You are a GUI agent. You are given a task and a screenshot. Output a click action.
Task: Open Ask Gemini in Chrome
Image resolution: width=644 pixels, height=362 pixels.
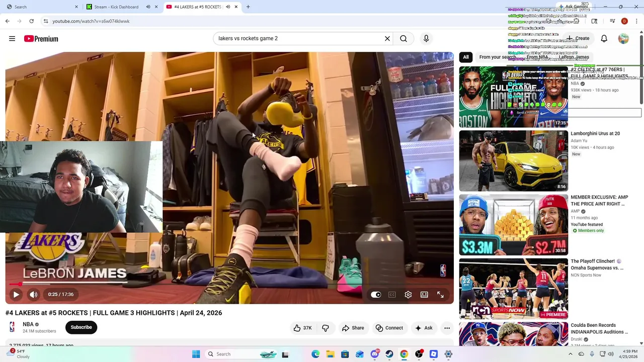pyautogui.click(x=573, y=7)
